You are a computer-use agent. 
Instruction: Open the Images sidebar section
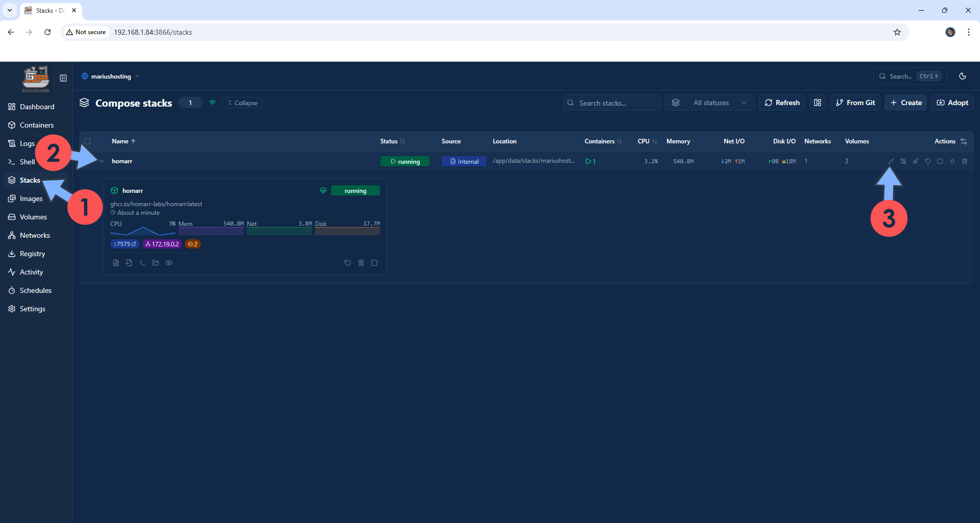click(31, 198)
